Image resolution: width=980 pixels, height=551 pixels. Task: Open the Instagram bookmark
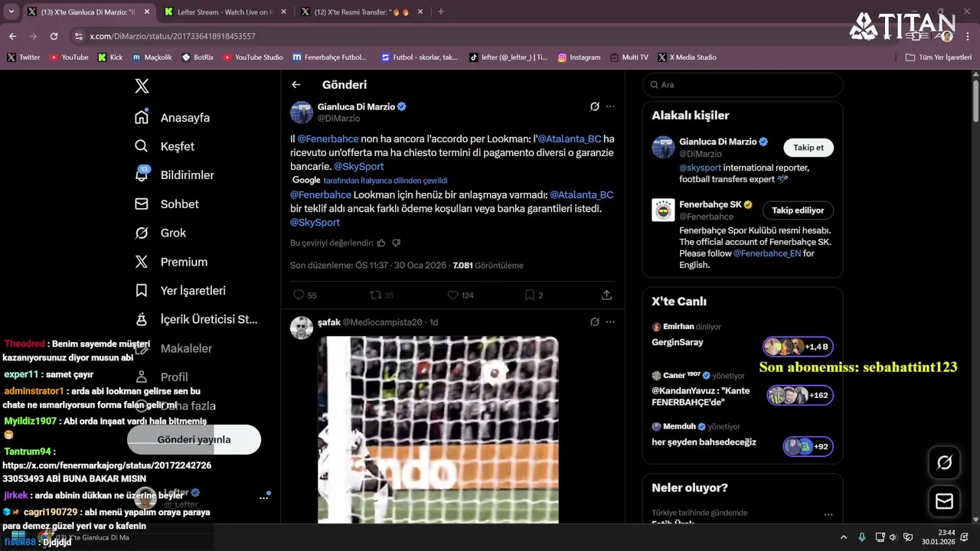pyautogui.click(x=579, y=57)
